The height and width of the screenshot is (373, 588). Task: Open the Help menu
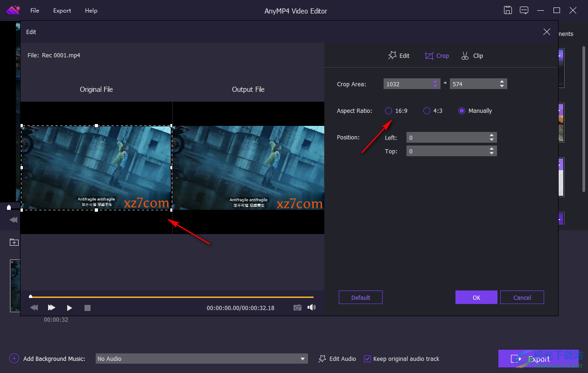click(x=91, y=10)
